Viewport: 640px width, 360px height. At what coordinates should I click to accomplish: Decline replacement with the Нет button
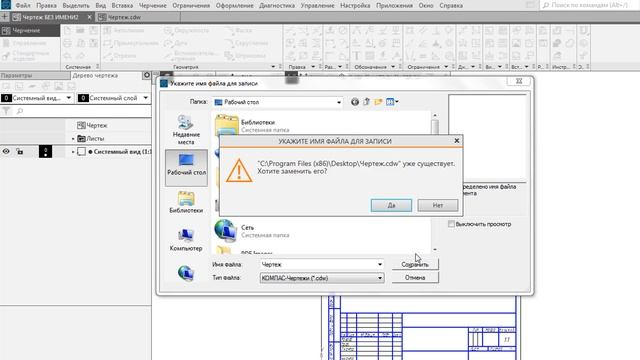438,205
